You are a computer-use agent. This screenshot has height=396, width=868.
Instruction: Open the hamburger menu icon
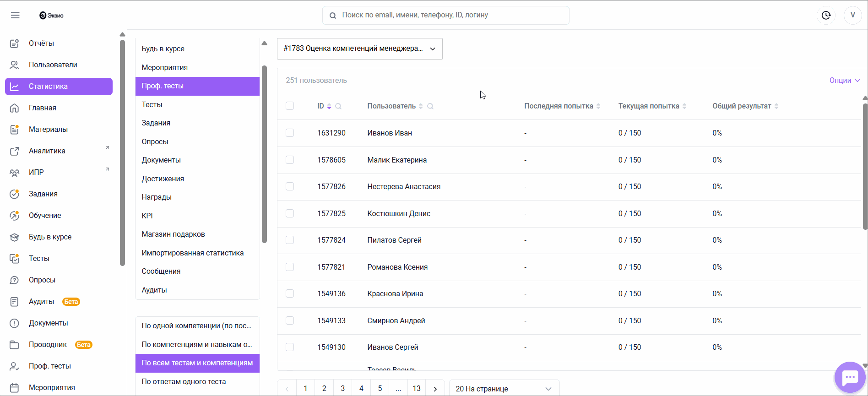pos(15,15)
